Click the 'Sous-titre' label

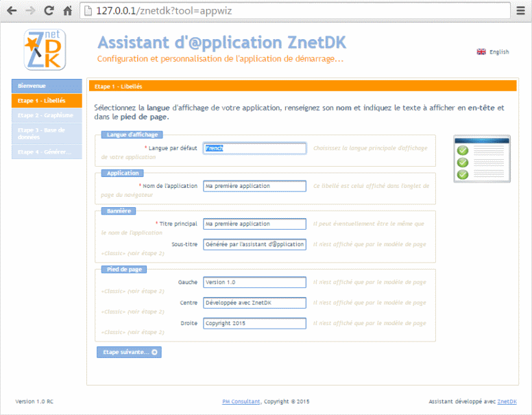point(184,244)
